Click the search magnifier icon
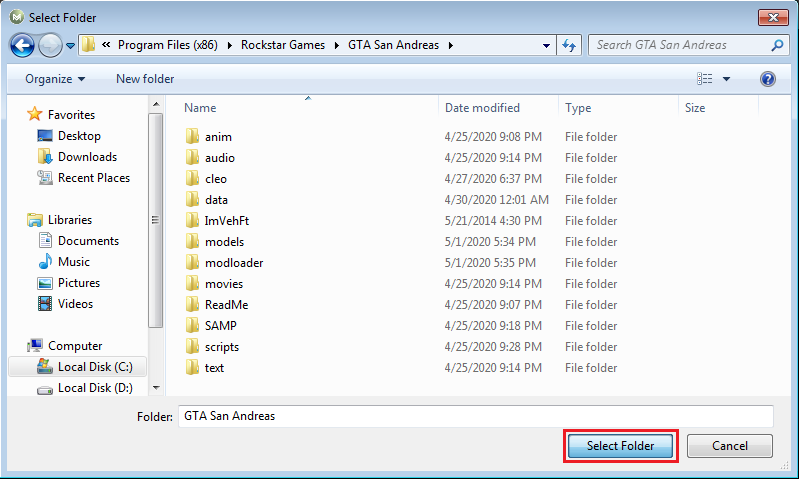This screenshot has height=479, width=799. [777, 45]
